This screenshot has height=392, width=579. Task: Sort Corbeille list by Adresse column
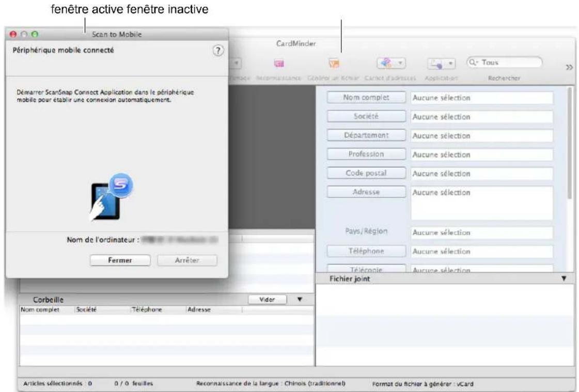pos(214,310)
